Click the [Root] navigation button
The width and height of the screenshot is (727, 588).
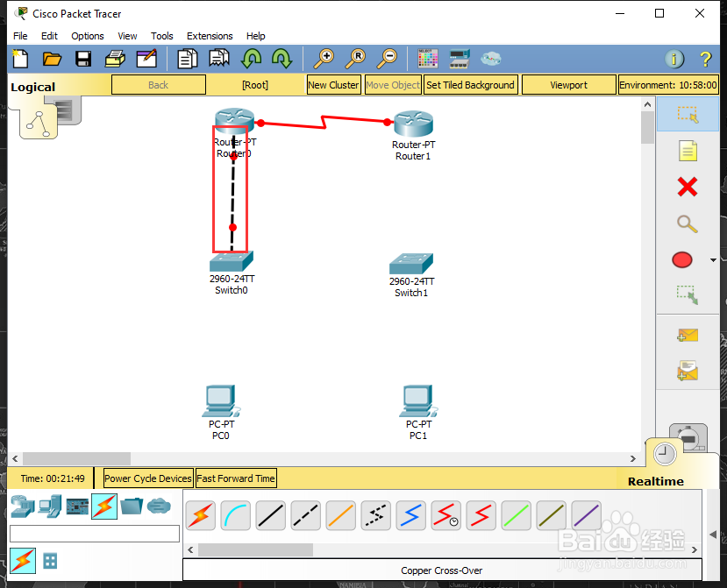coord(255,85)
